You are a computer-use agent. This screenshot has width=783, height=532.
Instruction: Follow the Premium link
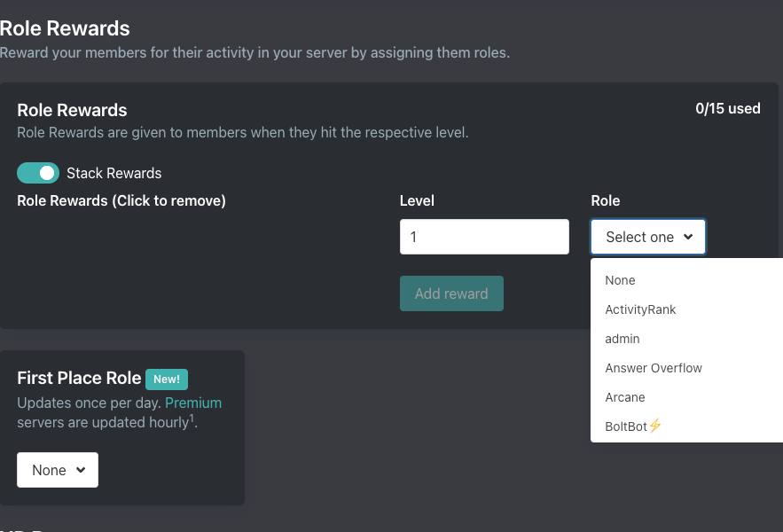click(193, 403)
